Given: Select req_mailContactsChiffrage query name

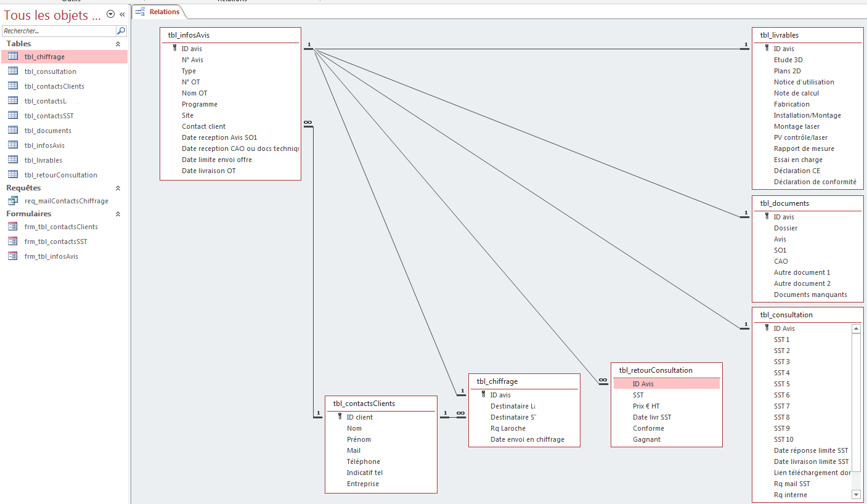Looking at the screenshot, I should [x=67, y=201].
